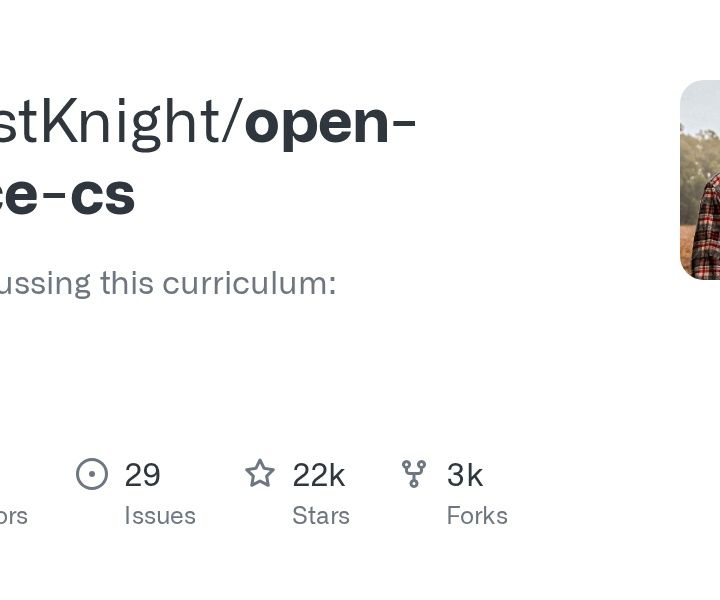720x600 pixels.
Task: Click the word "curriculum:" in the description
Action: [249, 283]
